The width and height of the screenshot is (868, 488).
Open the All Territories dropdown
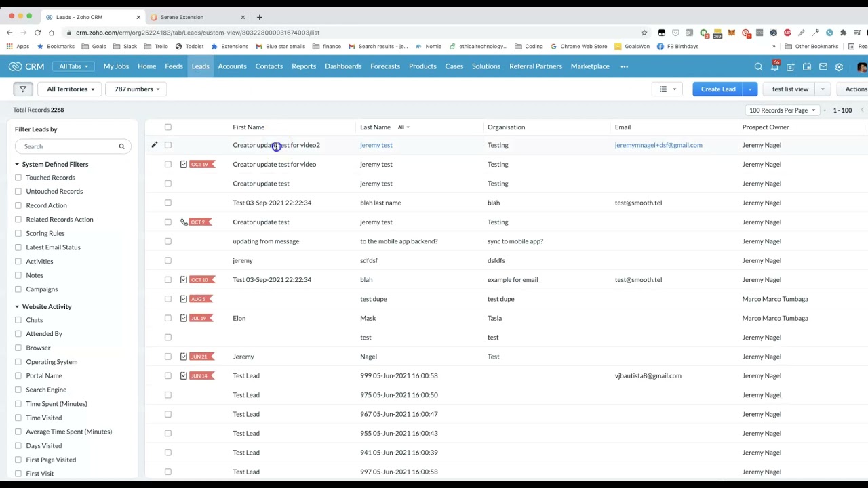[71, 89]
